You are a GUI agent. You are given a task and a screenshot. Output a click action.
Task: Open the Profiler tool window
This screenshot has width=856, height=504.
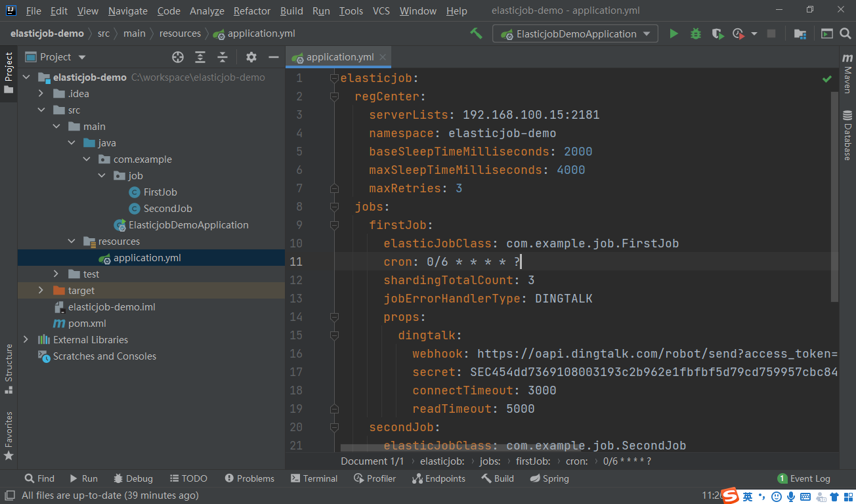tap(375, 478)
